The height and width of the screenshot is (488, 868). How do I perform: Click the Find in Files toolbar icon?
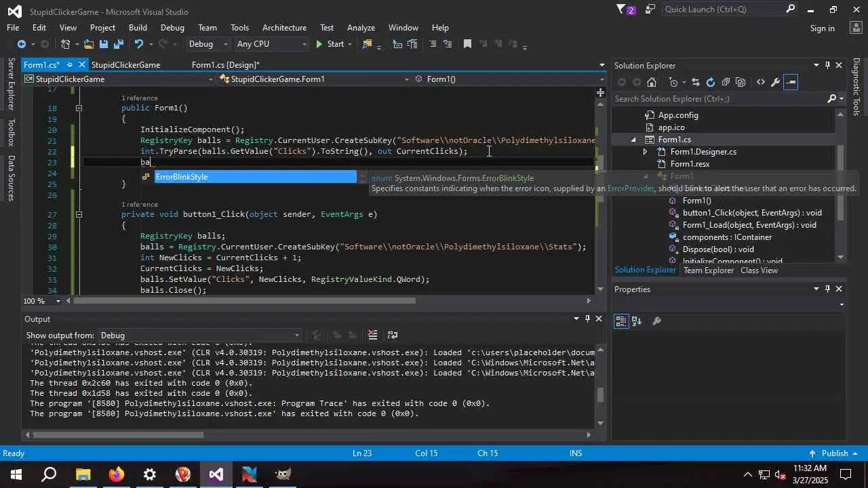click(368, 44)
